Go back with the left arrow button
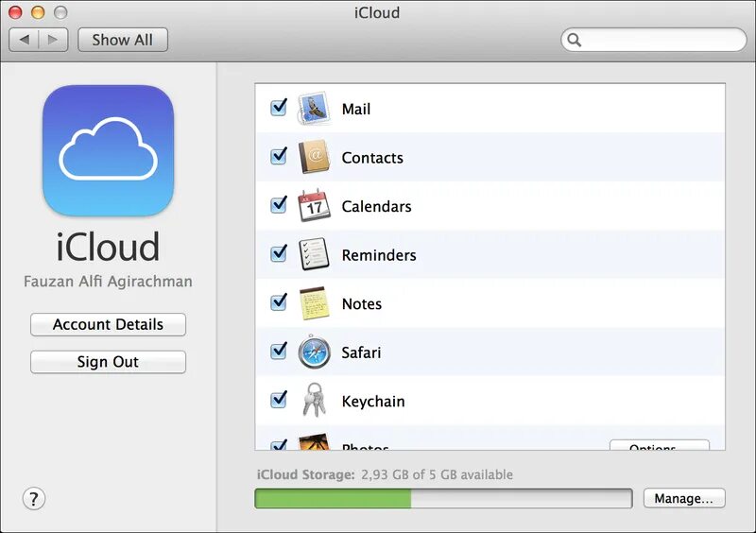The height and width of the screenshot is (533, 756). [25, 40]
